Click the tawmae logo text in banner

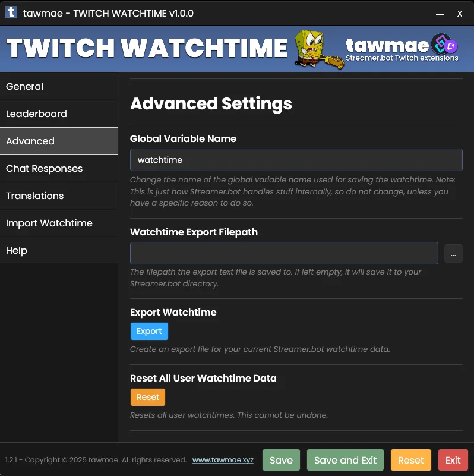coord(387,45)
